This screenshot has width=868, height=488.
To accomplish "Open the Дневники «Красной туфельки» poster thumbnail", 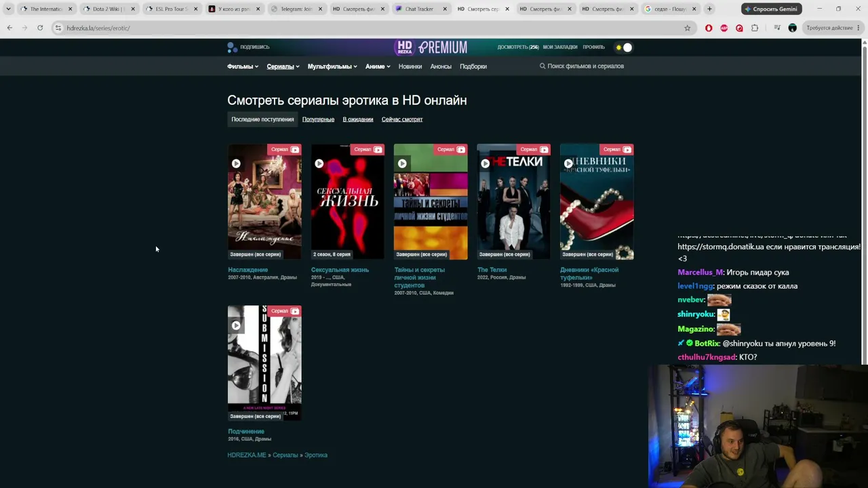I will pos(597,201).
